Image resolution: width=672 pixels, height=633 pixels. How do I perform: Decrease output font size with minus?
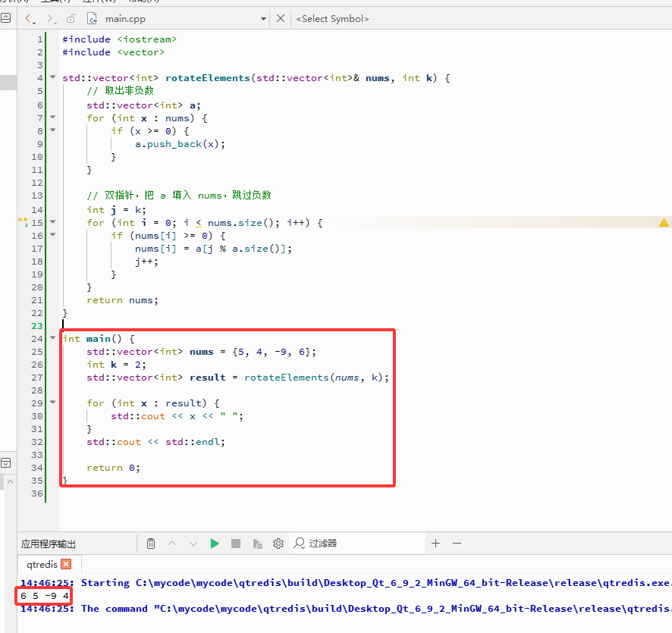coord(457,544)
